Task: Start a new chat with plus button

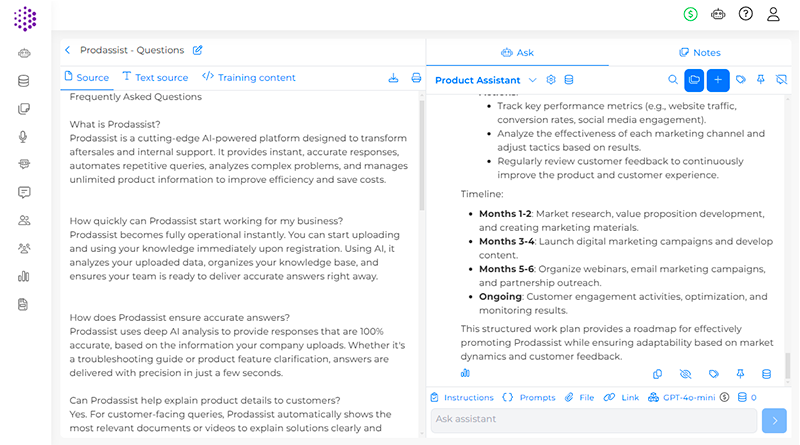Action: point(718,80)
